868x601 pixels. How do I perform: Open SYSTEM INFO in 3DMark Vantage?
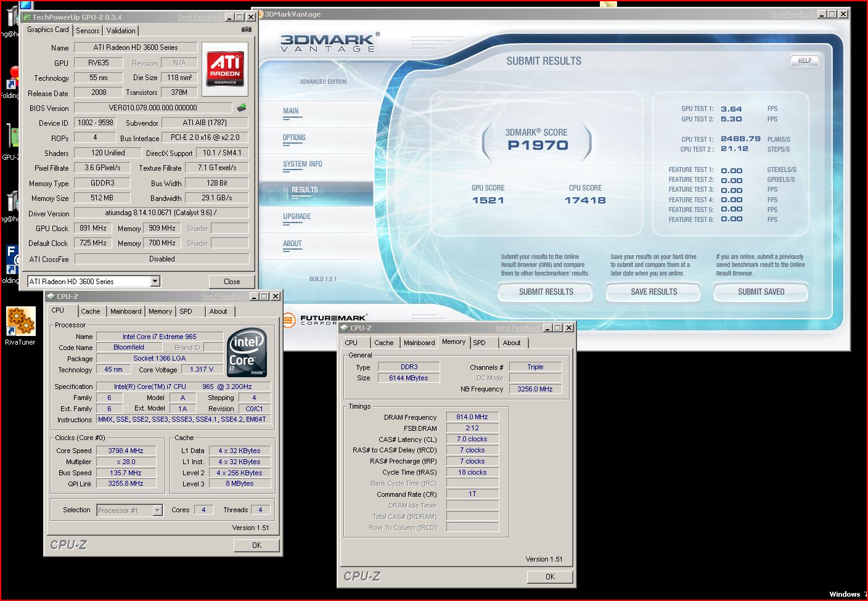(303, 165)
